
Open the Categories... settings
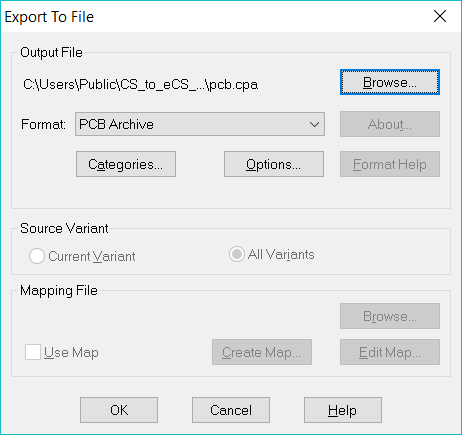[126, 164]
